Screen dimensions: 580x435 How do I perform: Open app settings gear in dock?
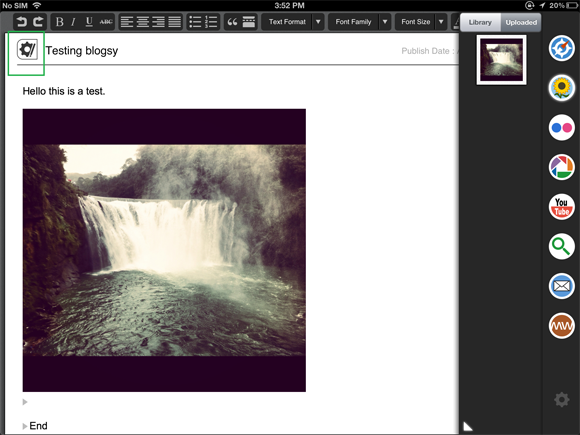[x=562, y=399]
